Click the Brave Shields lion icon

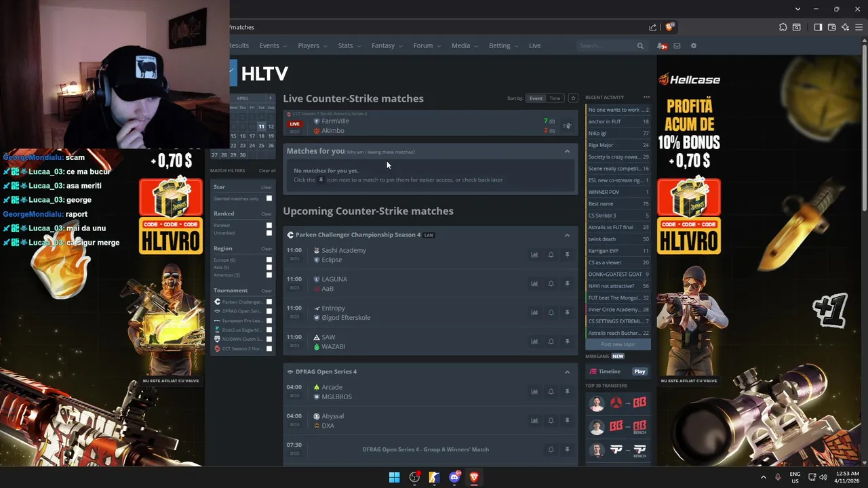(670, 27)
